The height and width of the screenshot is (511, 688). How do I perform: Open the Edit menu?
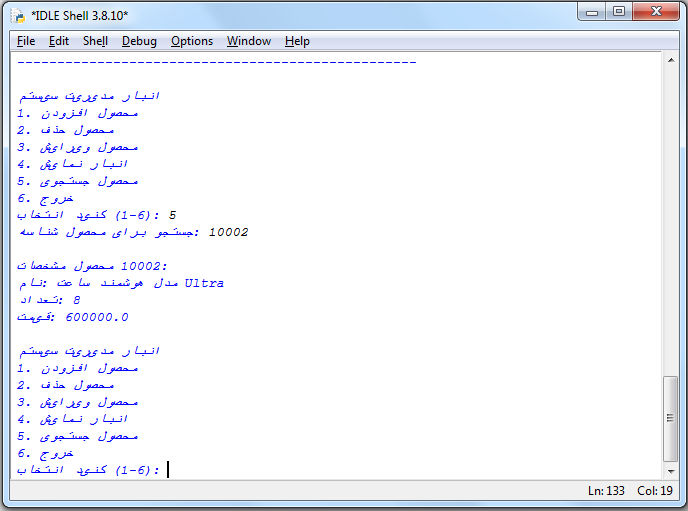coord(59,41)
